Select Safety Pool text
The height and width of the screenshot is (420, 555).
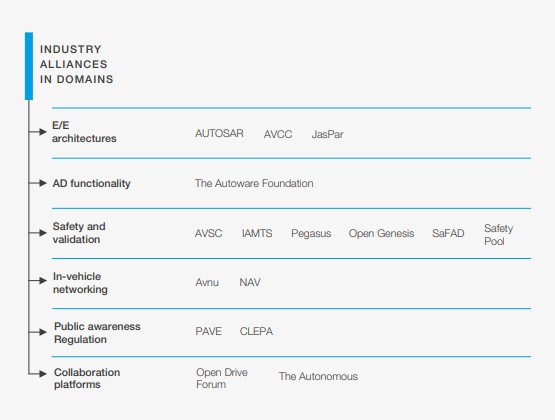pyautogui.click(x=498, y=235)
